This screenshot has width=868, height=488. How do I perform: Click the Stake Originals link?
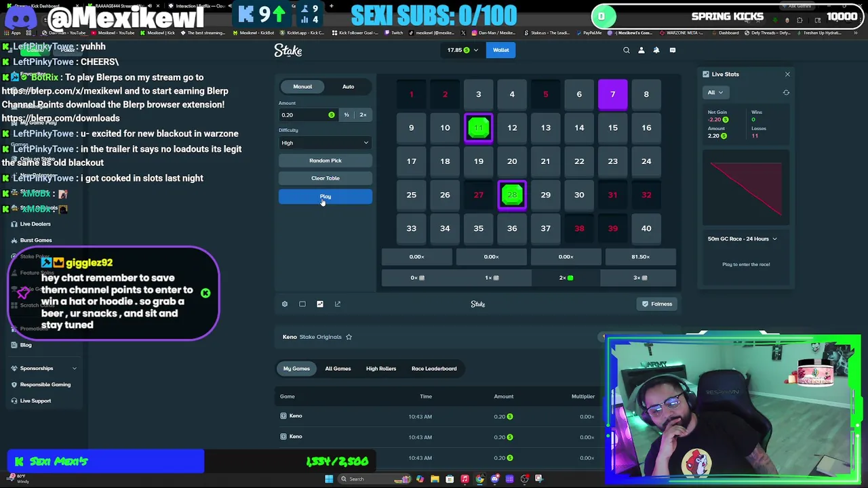point(321,337)
